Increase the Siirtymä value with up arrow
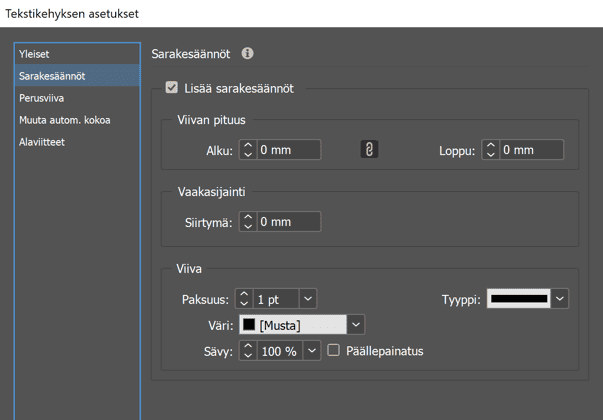The image size is (603, 420). pos(248,217)
